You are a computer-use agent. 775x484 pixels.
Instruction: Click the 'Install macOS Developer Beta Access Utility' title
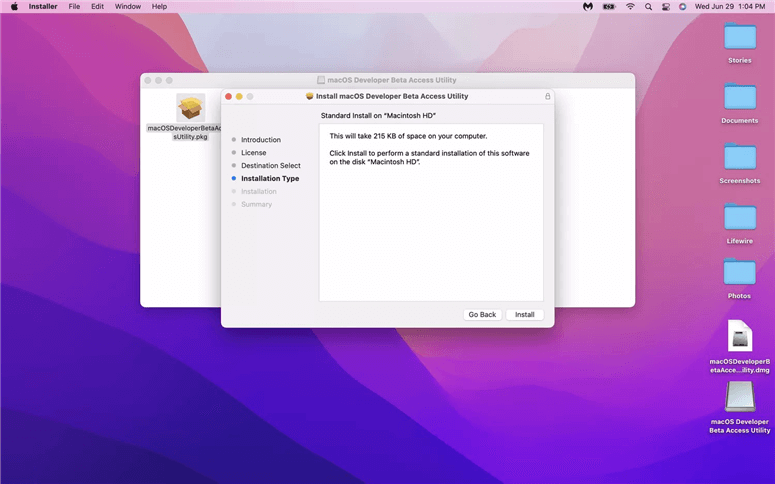[392, 96]
